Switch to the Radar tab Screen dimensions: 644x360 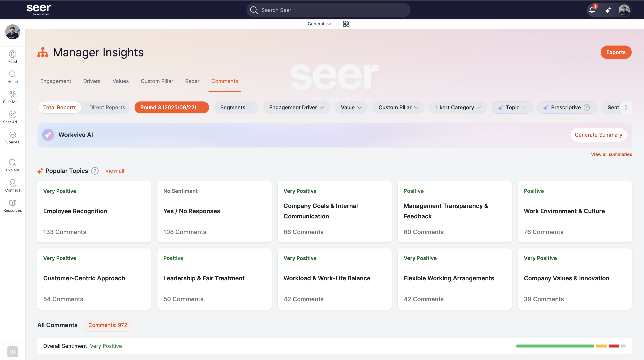pos(192,81)
